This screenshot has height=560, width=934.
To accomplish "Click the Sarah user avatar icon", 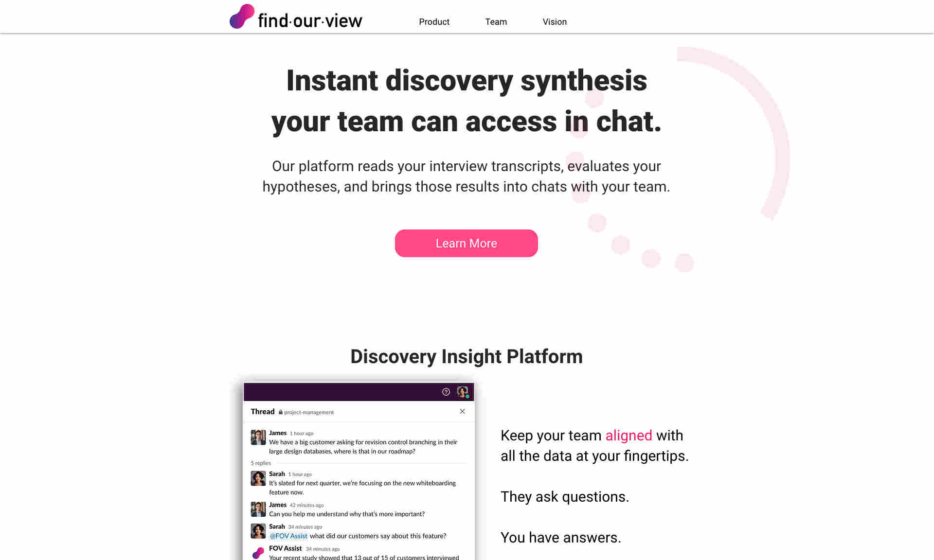I will pyautogui.click(x=257, y=478).
